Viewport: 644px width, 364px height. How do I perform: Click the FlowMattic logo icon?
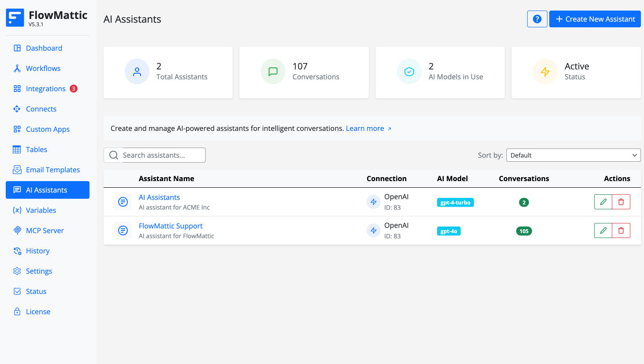(15, 18)
